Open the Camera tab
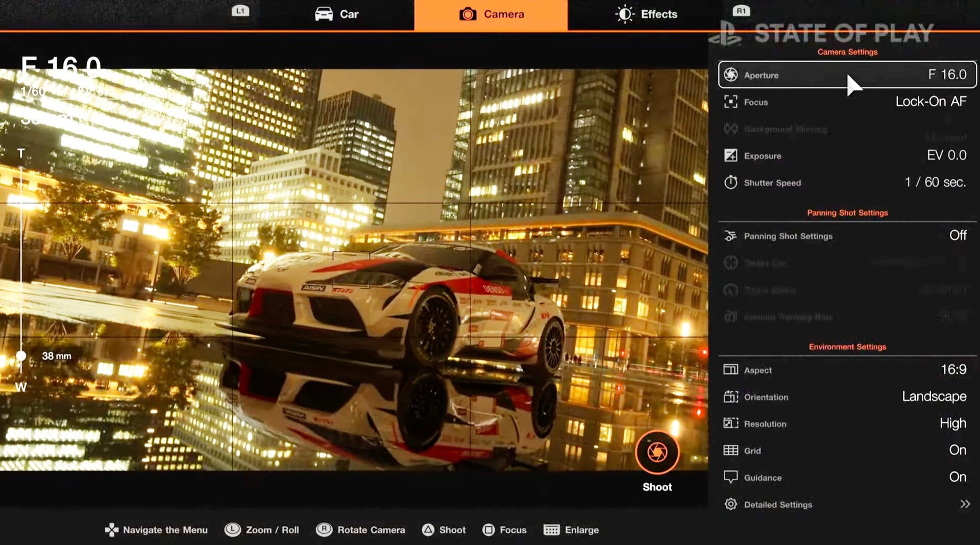Image resolution: width=980 pixels, height=545 pixels. (x=491, y=14)
